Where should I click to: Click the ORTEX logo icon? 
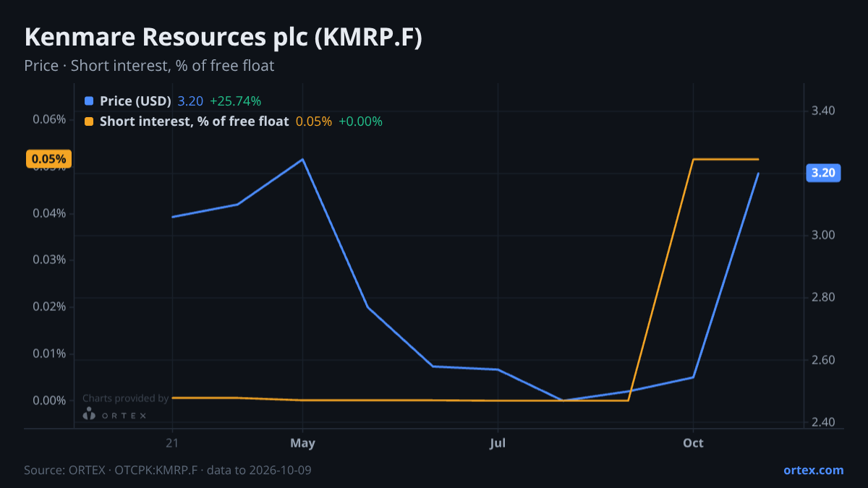tap(88, 414)
